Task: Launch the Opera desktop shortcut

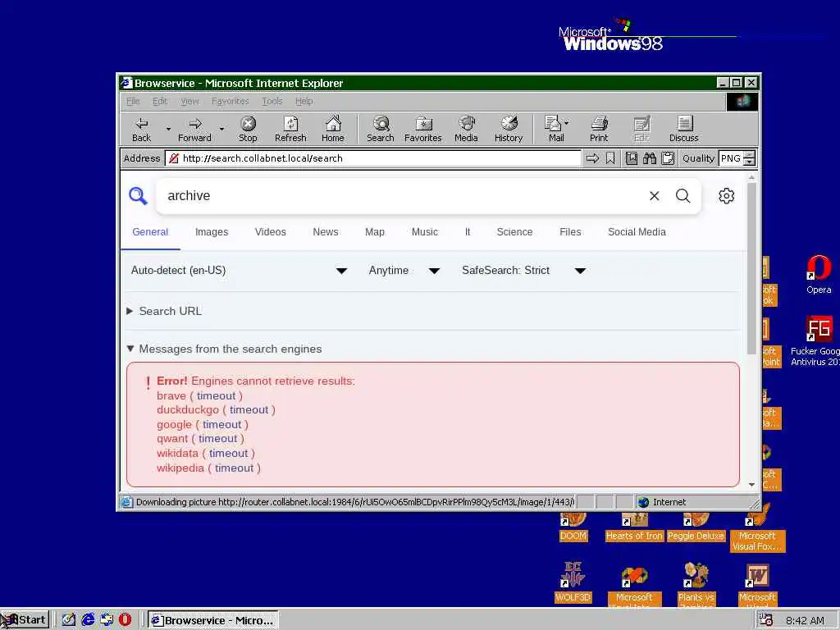Action: [x=819, y=275]
